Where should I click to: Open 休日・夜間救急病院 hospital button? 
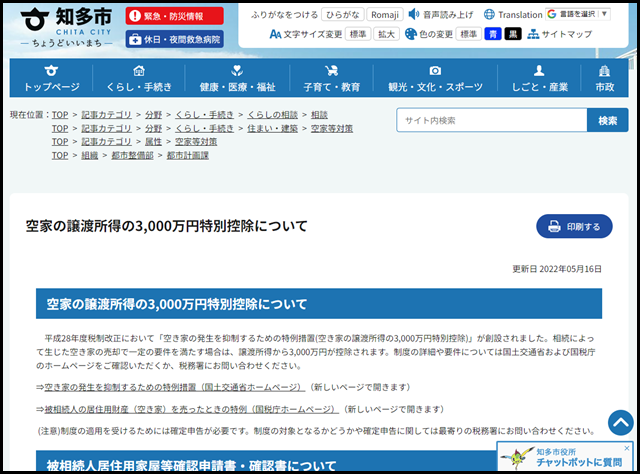pos(174,39)
